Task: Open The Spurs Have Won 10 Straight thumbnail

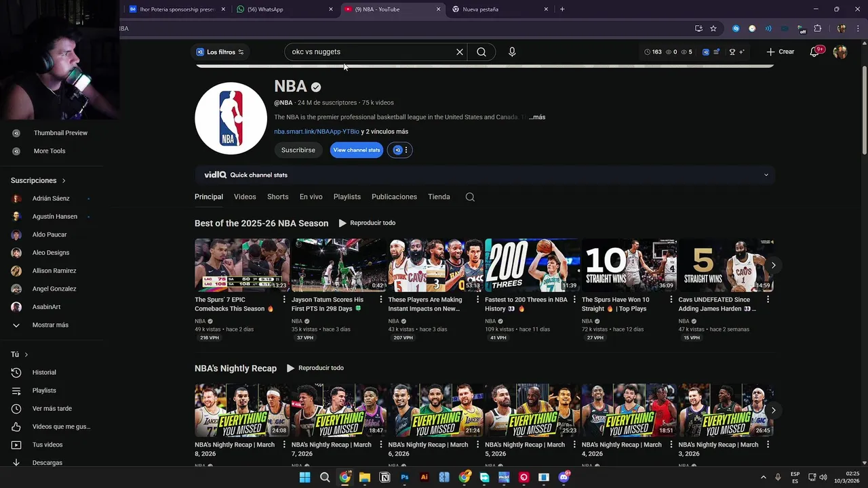Action: [x=629, y=265]
